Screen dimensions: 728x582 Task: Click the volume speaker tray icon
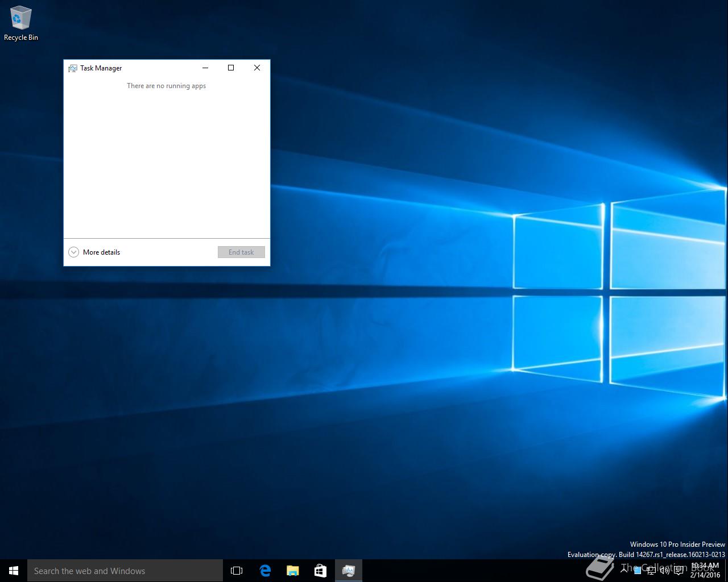pos(664,571)
